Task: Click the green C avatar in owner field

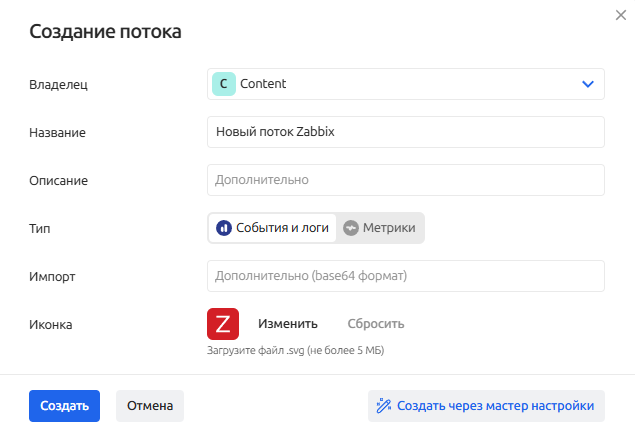Action: tap(223, 84)
